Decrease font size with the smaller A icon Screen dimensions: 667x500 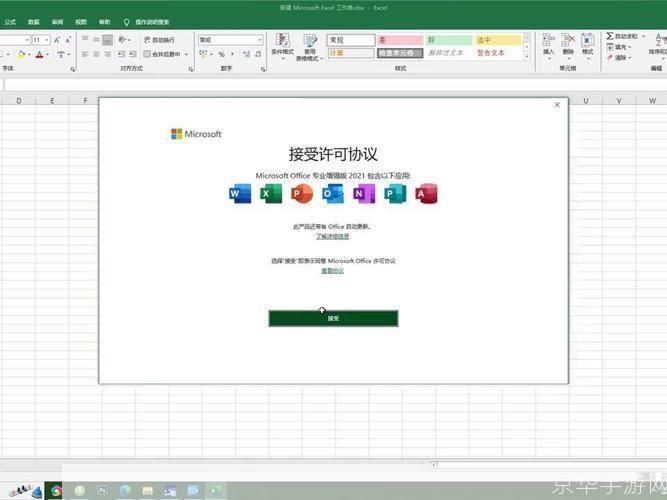(68, 40)
